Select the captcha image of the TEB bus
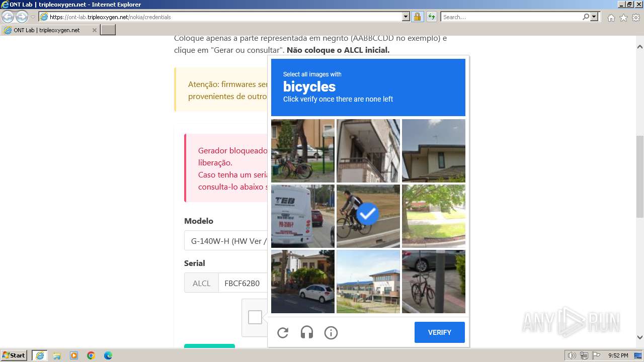This screenshot has width=644, height=362. (x=303, y=216)
